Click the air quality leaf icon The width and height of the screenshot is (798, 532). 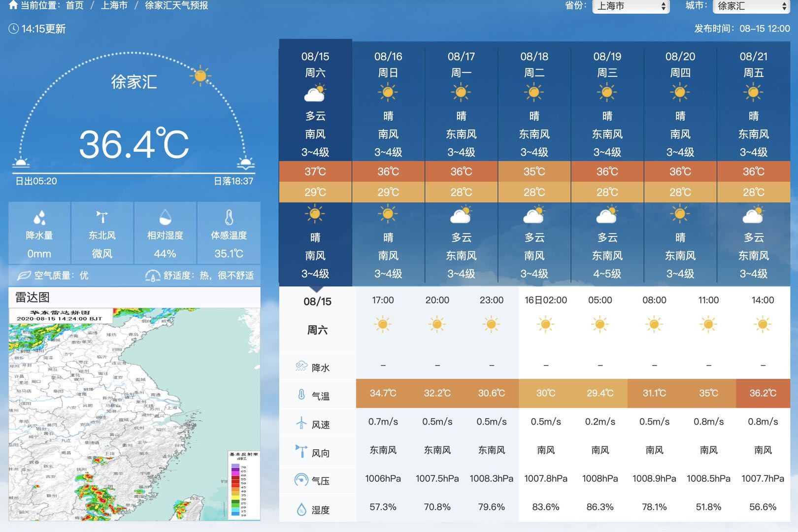[24, 275]
